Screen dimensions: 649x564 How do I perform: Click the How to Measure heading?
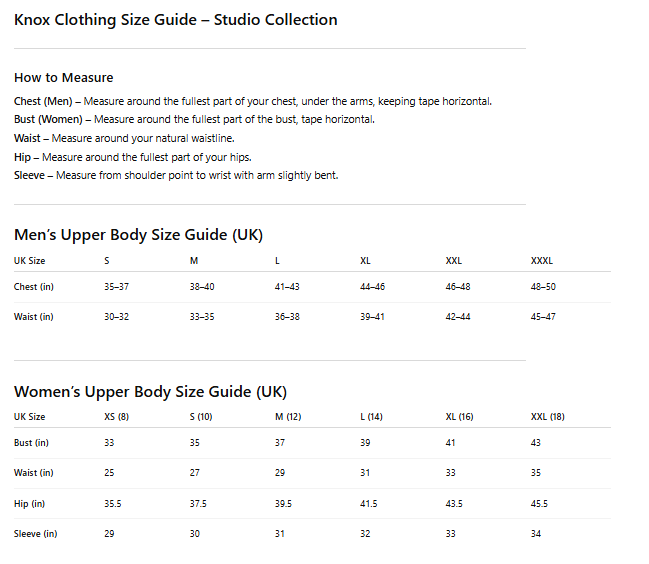point(64,78)
